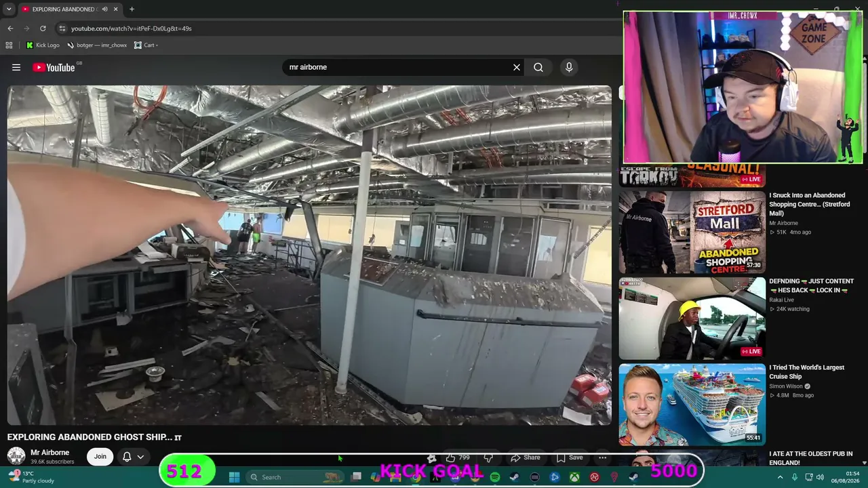Viewport: 868px width, 488px height.
Task: Select the video title EXPLORING ABANDONED GHOST SHIP
Action: click(x=94, y=437)
